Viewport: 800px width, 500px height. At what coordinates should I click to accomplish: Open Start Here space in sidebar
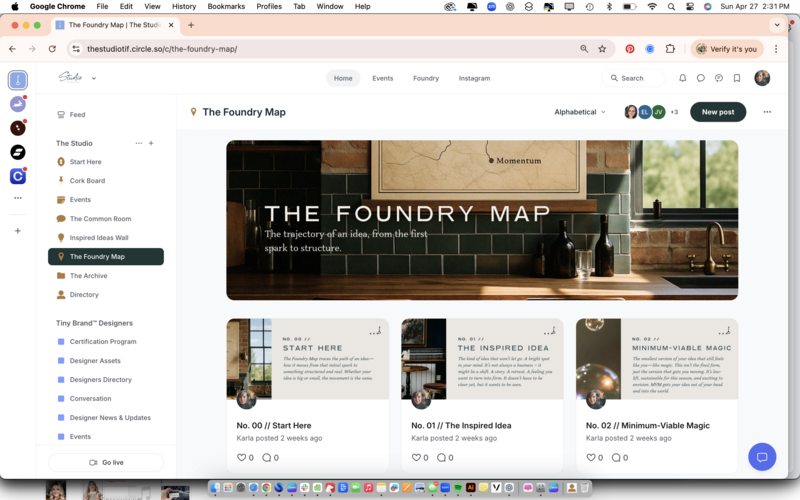pyautogui.click(x=106, y=162)
